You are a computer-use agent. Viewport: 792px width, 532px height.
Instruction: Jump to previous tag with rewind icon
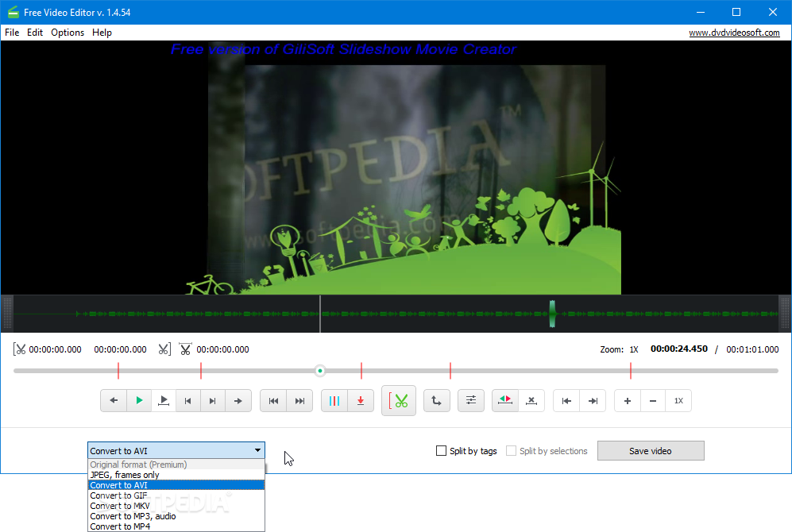tap(273, 401)
